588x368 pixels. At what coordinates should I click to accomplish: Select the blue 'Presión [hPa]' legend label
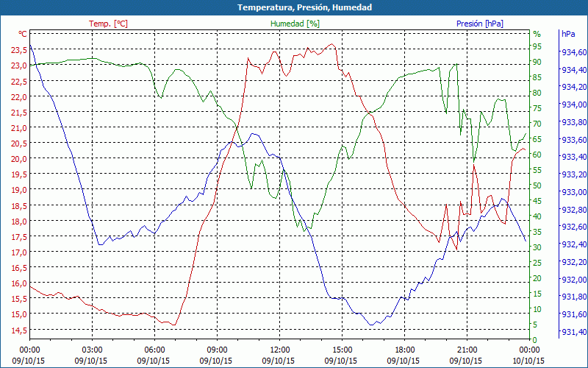480,24
